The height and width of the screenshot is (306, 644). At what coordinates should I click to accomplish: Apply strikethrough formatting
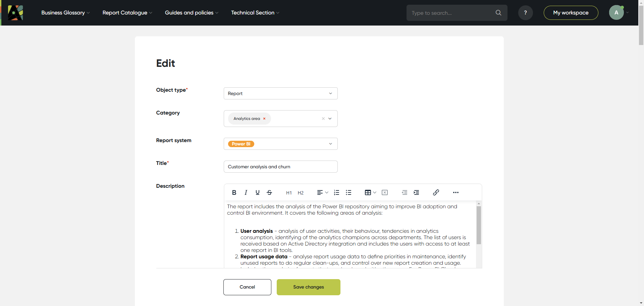[x=269, y=192]
